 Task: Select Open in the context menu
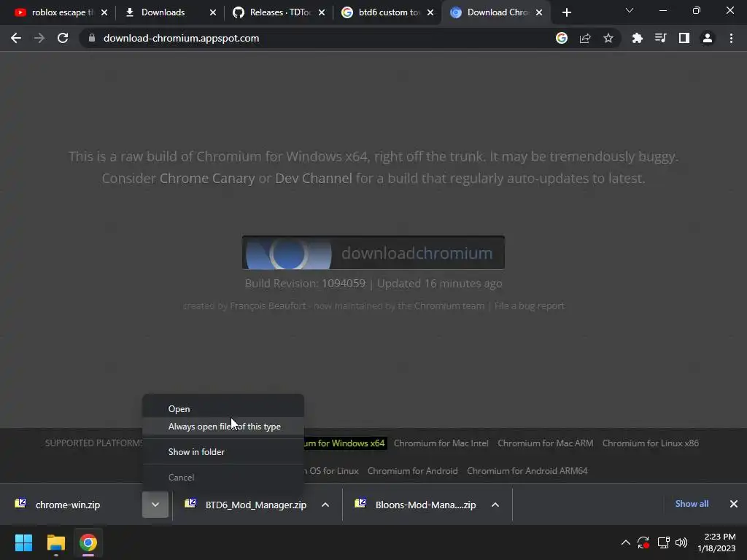pos(223,408)
